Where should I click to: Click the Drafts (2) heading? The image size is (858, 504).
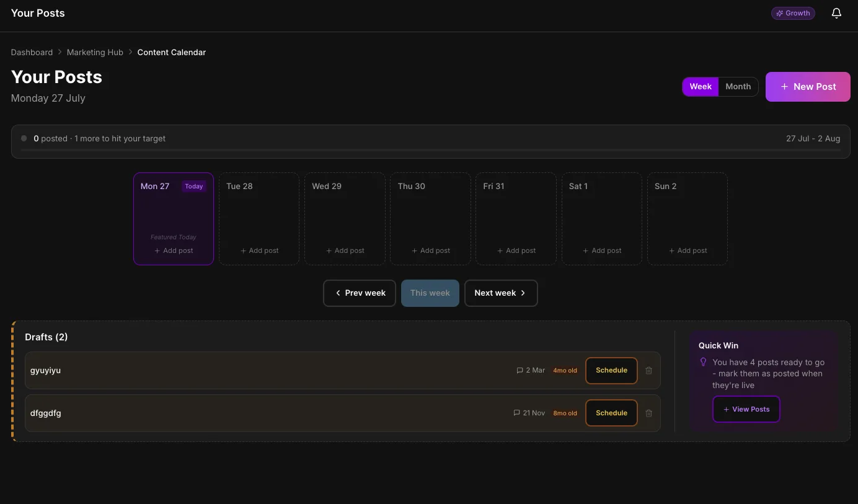(x=46, y=337)
